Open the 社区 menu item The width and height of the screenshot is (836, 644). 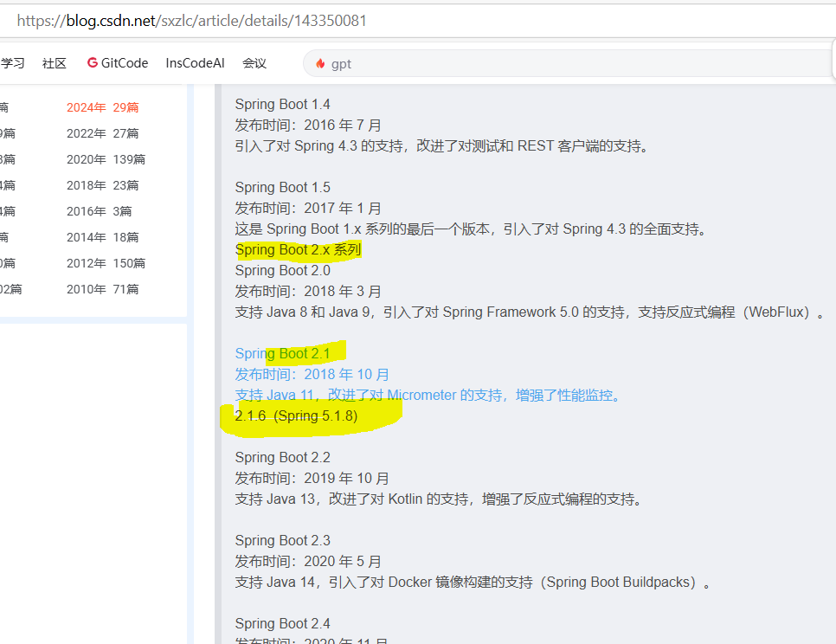tap(54, 62)
